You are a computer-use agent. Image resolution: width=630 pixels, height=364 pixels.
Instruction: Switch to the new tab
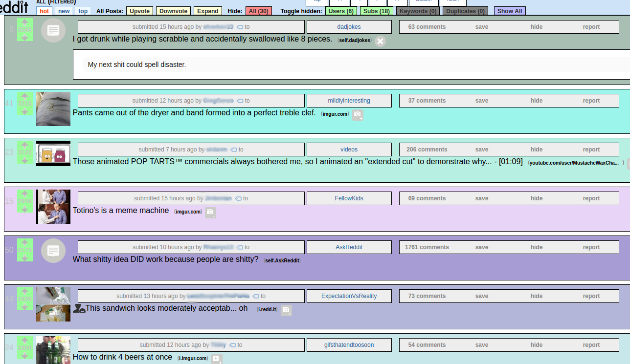coord(64,11)
